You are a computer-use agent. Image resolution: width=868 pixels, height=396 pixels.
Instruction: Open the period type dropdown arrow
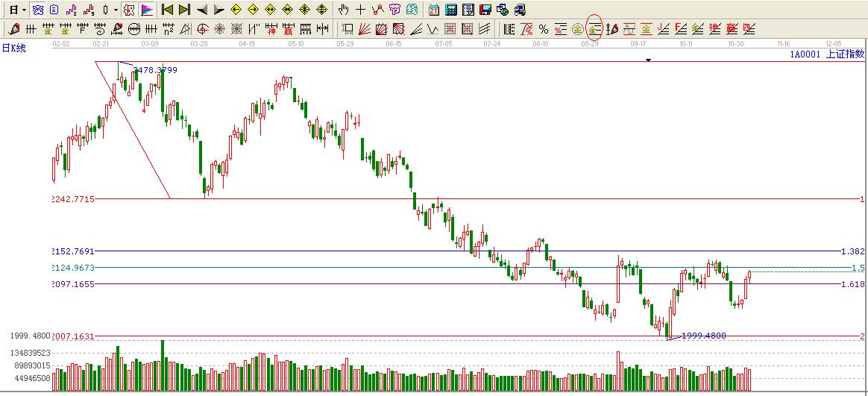pos(25,10)
